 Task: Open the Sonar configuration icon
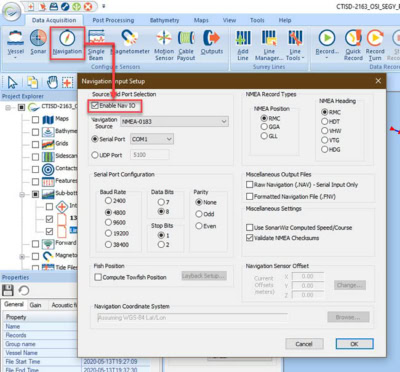click(x=38, y=37)
